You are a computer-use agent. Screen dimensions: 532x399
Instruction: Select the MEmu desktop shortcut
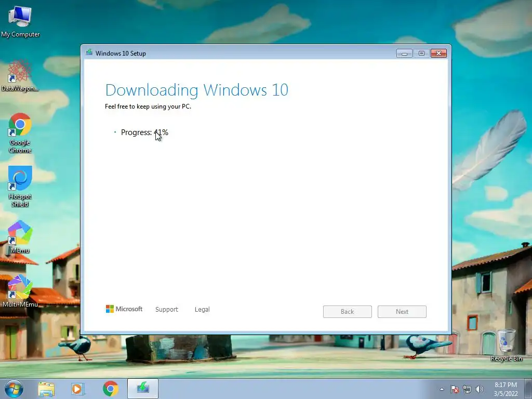20,237
